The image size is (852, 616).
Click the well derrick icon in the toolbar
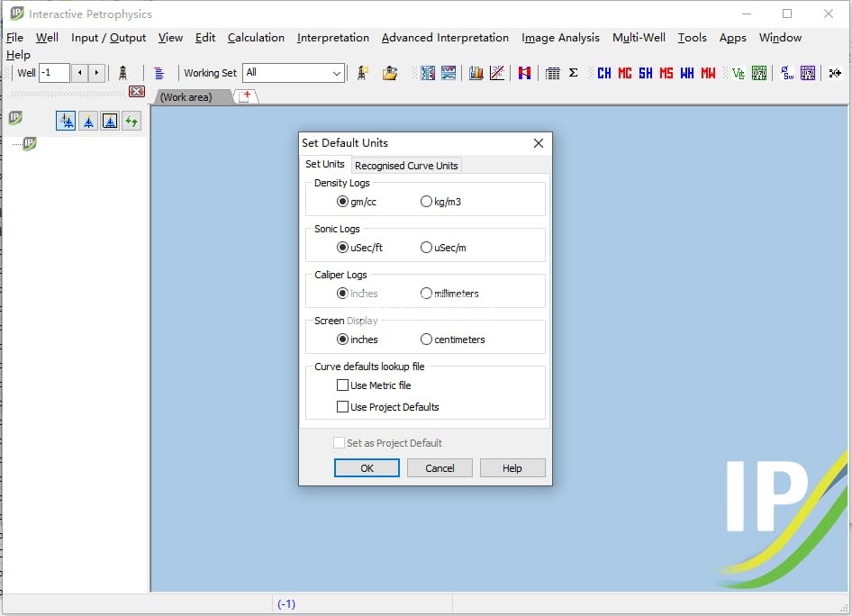[122, 73]
